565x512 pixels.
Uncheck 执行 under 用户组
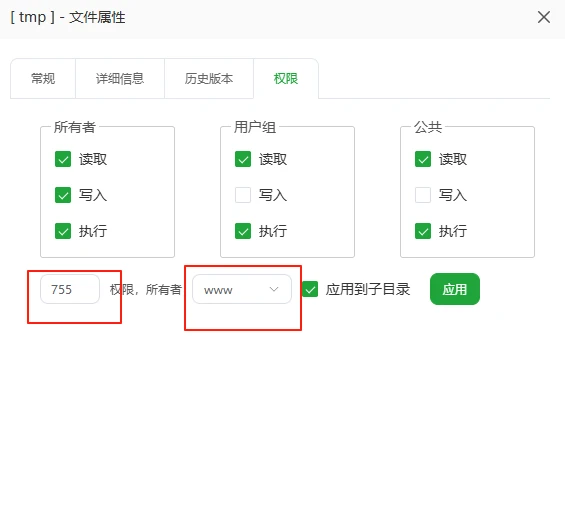(x=243, y=231)
